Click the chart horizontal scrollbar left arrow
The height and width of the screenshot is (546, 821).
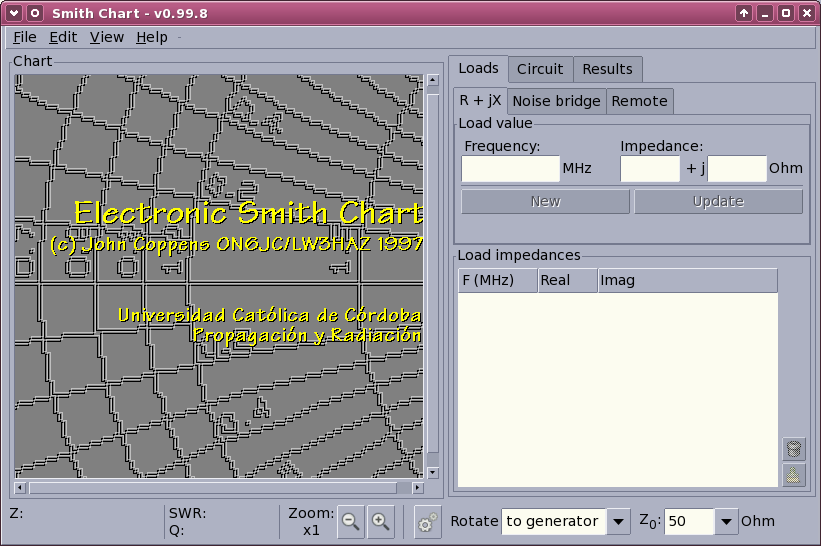click(x=20, y=488)
